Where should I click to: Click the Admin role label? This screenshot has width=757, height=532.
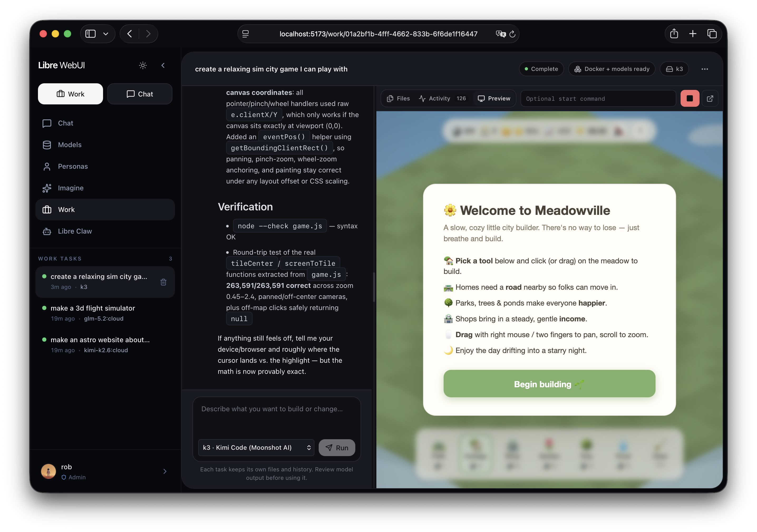click(x=77, y=477)
